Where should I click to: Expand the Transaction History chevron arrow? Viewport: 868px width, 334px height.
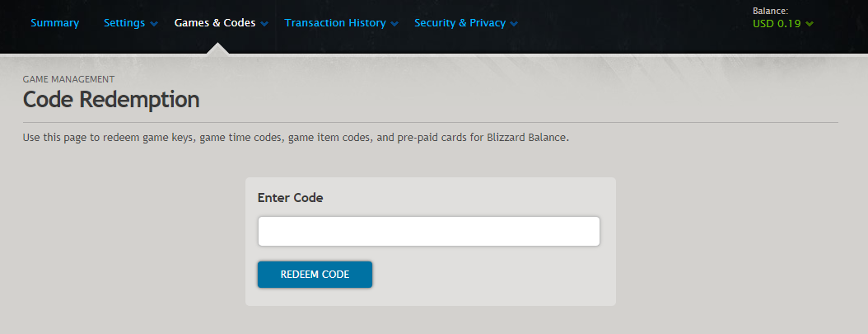(394, 24)
